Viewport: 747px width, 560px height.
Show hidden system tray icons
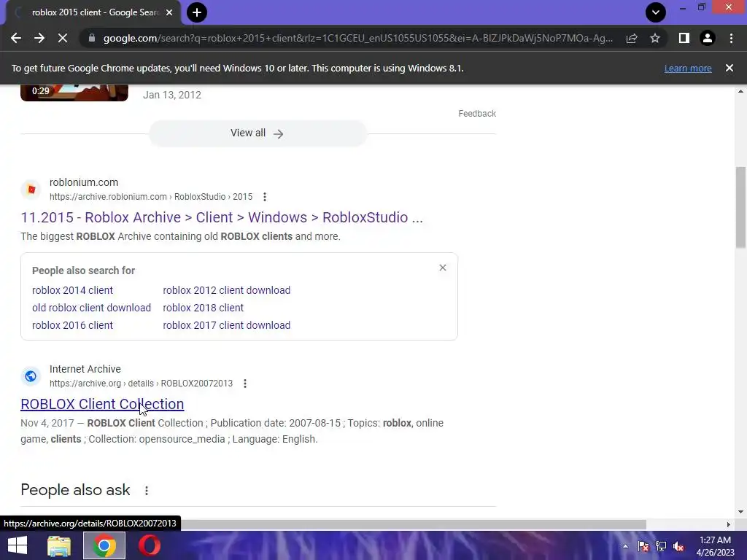click(x=625, y=546)
